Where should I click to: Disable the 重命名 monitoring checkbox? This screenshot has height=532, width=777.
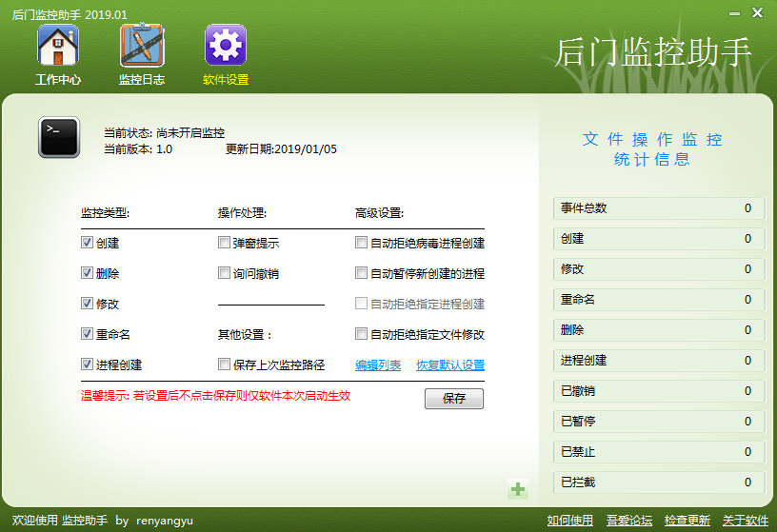click(87, 334)
